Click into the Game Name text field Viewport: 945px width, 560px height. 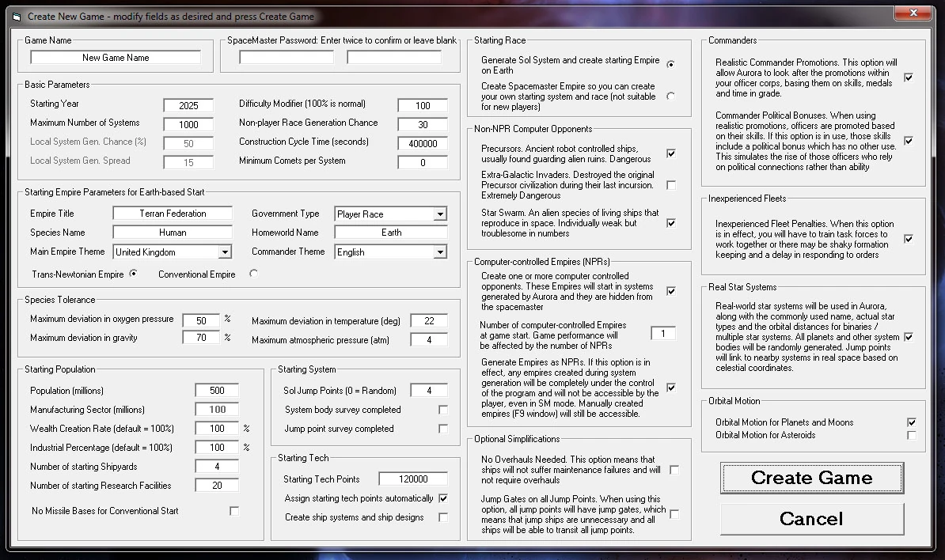pos(116,58)
